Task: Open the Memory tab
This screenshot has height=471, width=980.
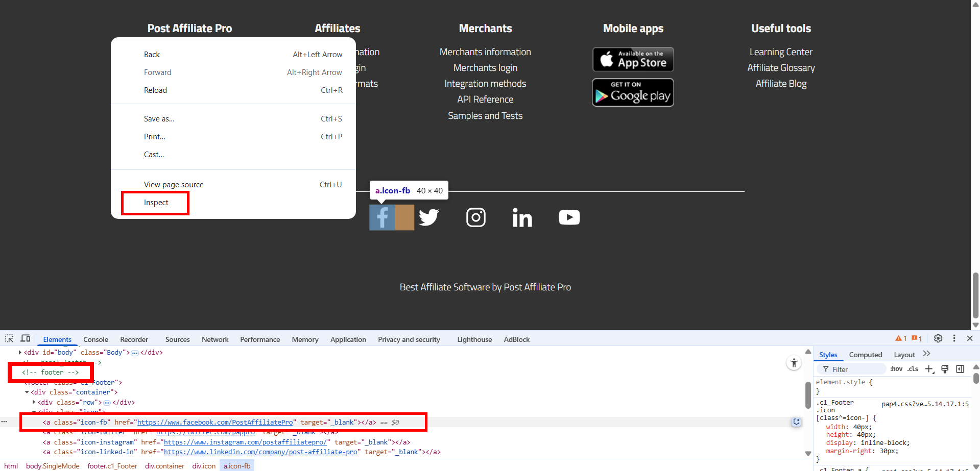Action: [305, 339]
